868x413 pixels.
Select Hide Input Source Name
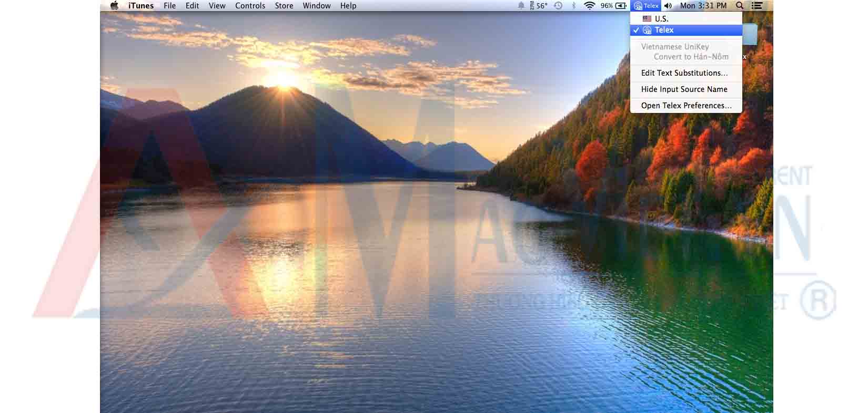tap(686, 89)
